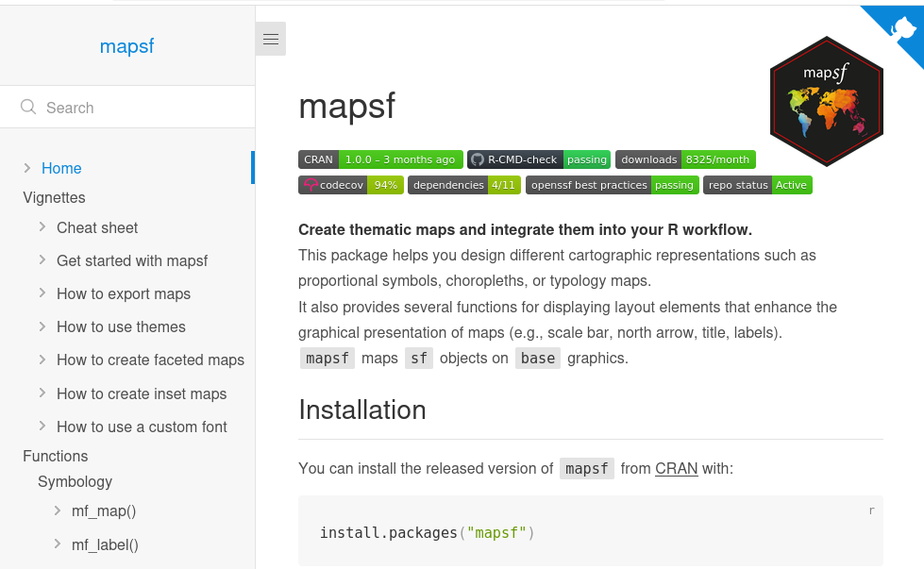Expand the mf_map() chevron arrow
Image resolution: width=924 pixels, height=569 pixels.
pos(58,511)
